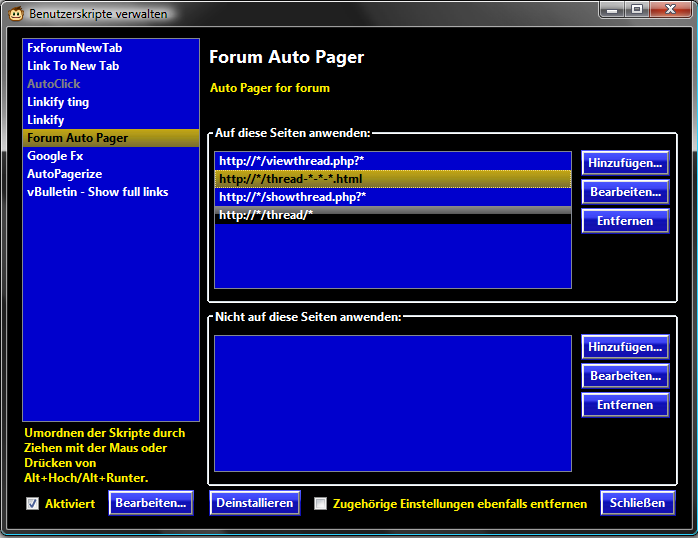
Task: Select the Linkify script entry
Action: pos(111,120)
